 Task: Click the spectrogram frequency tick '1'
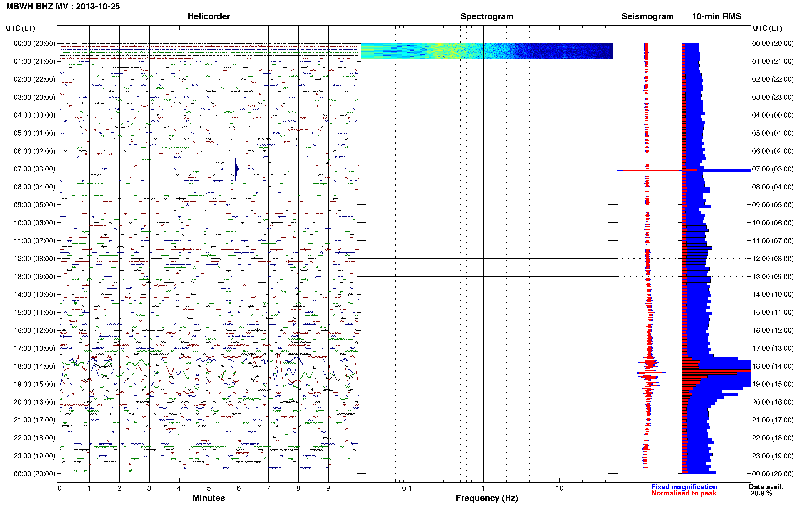coord(483,488)
